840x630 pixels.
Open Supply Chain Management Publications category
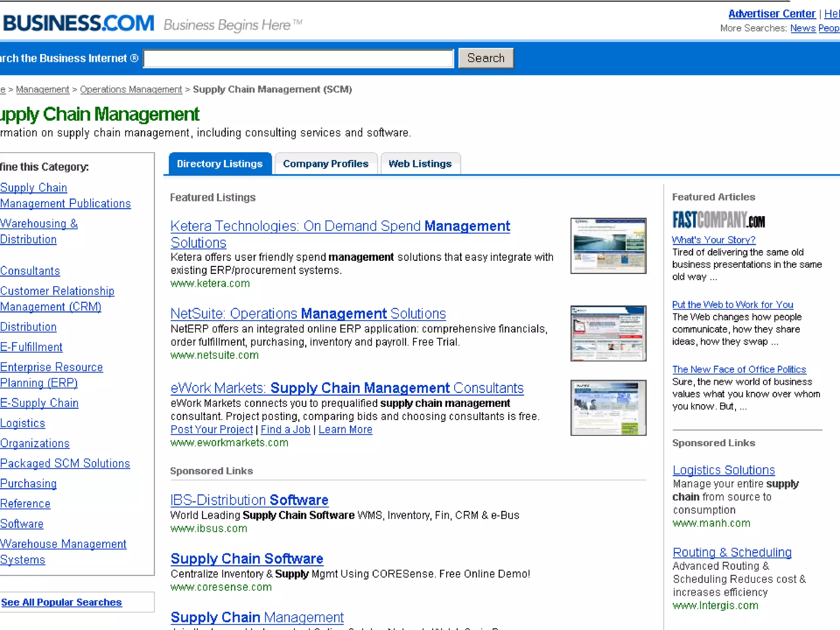click(x=65, y=196)
